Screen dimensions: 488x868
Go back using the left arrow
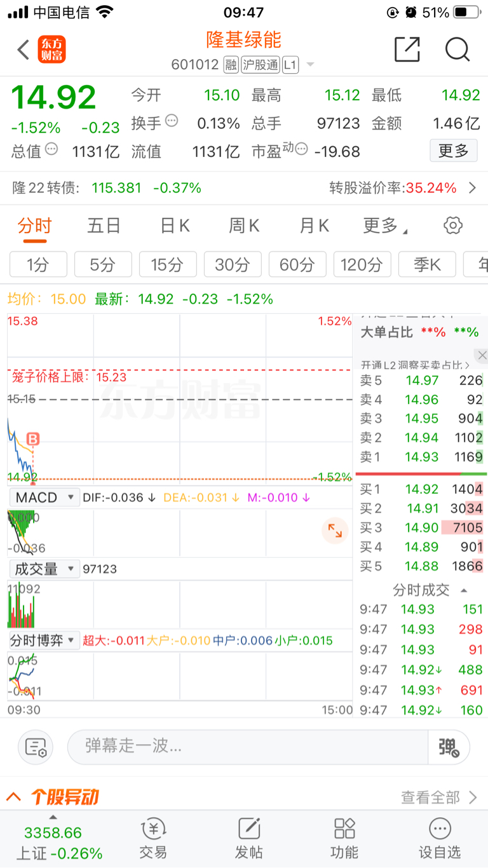(x=23, y=50)
